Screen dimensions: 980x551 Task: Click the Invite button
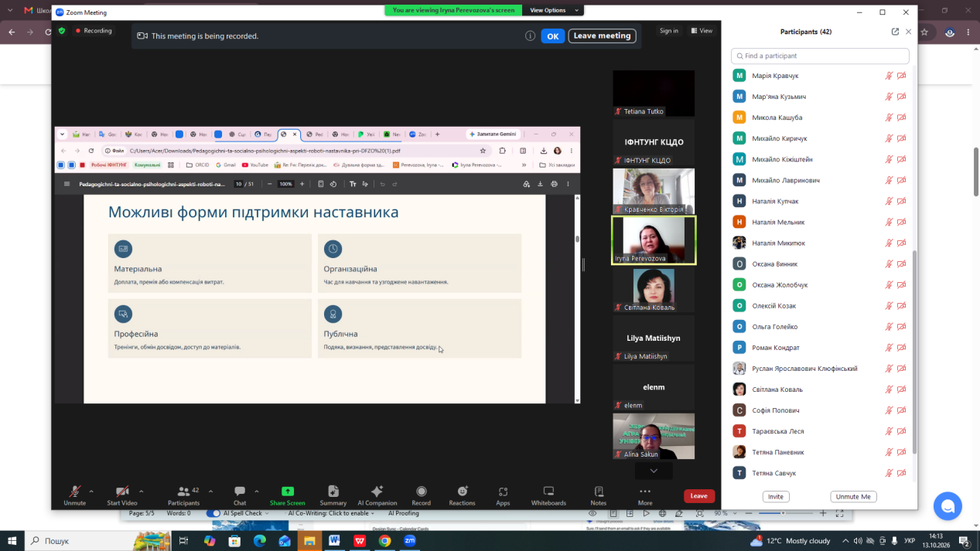(776, 497)
